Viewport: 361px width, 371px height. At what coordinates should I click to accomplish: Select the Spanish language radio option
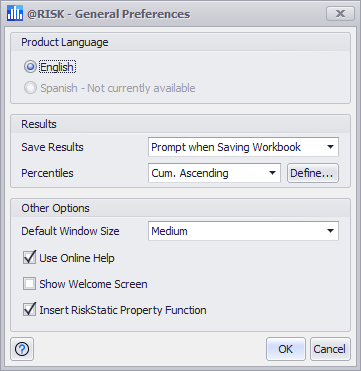[x=30, y=88]
